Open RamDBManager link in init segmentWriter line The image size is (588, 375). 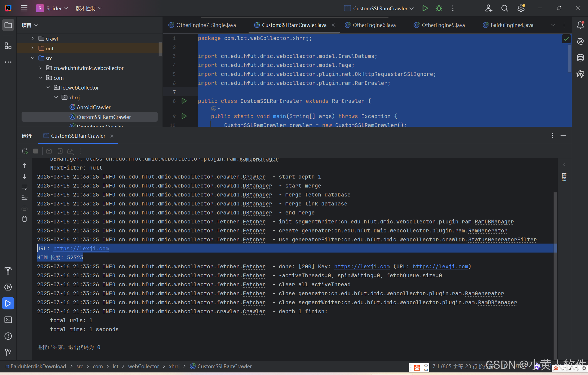pos(494,222)
